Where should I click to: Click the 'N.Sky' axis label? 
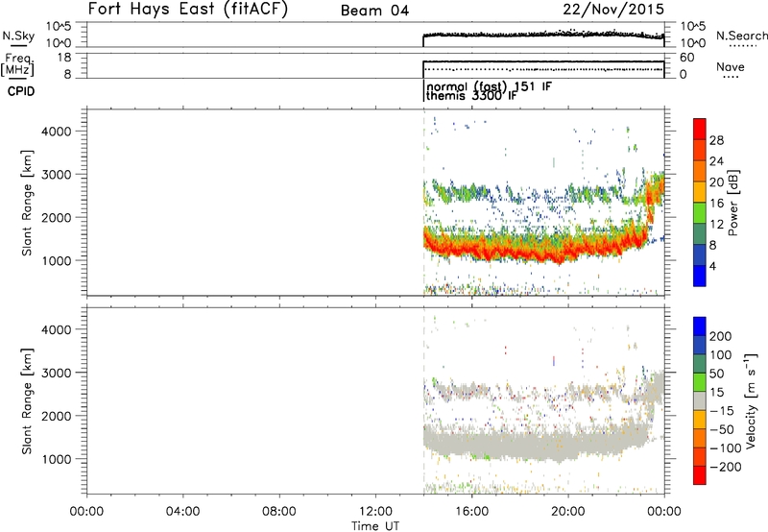(x=18, y=36)
